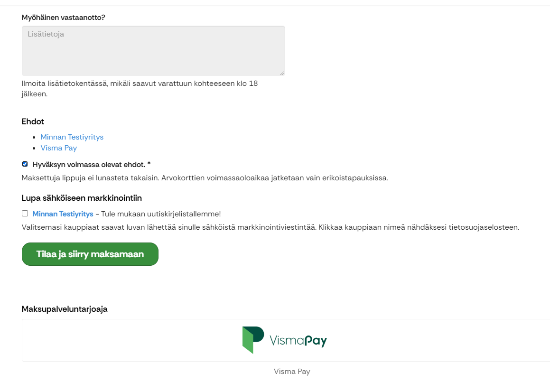Image resolution: width=550 pixels, height=392 pixels.
Task: Open the Minnan Testiyritys terms link under Ehdot
Action: point(72,137)
